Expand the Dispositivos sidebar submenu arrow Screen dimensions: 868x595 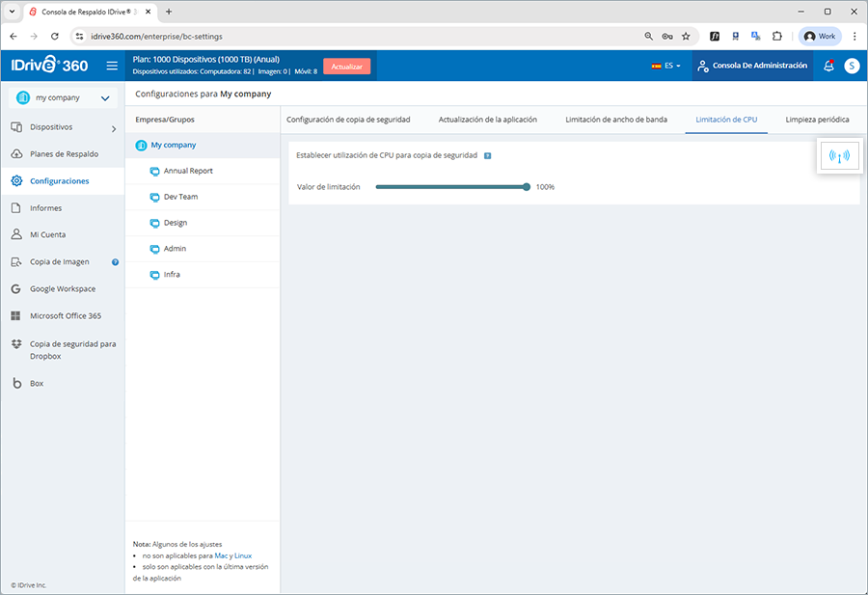point(113,127)
